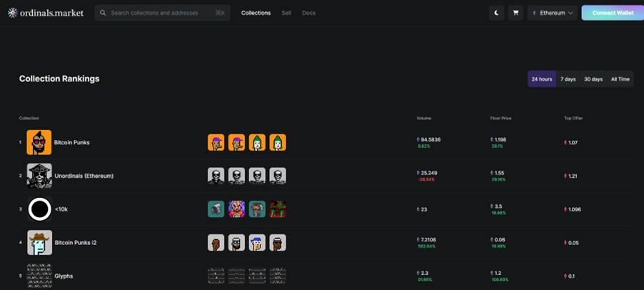This screenshot has width=644, height=290.
Task: Open the shopping cart icon
Action: [x=515, y=13]
